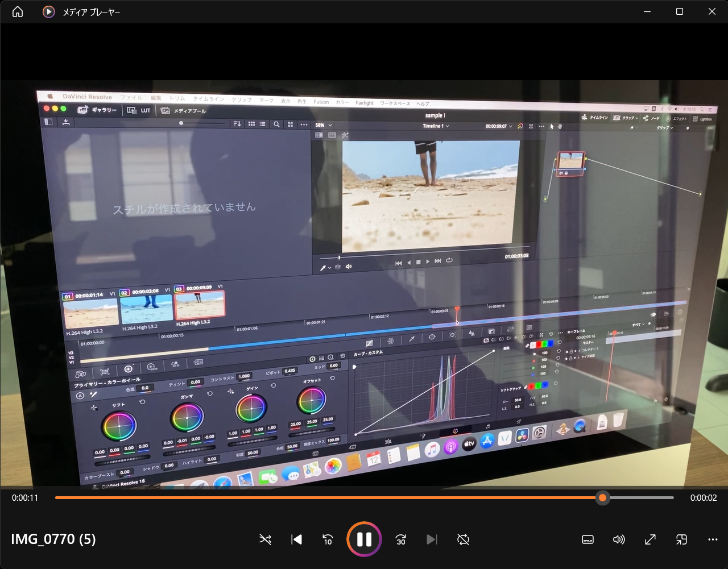Open the Calendar app in the Mac Dock
The width and height of the screenshot is (728, 569).
pyautogui.click(x=374, y=459)
